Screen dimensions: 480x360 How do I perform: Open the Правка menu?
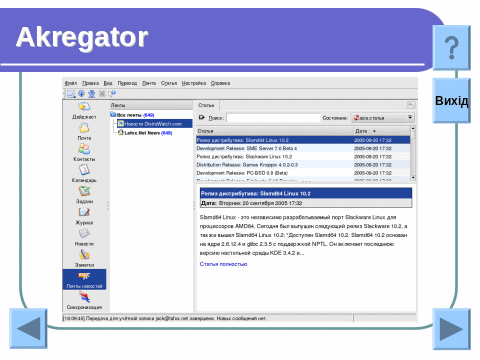(91, 83)
